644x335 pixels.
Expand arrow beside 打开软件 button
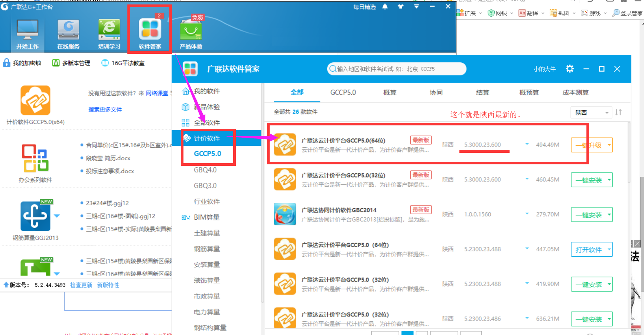[x=609, y=250]
